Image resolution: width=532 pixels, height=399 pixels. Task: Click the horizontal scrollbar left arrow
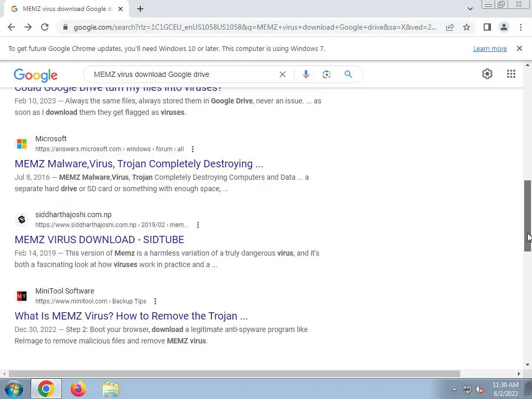coord(4,374)
